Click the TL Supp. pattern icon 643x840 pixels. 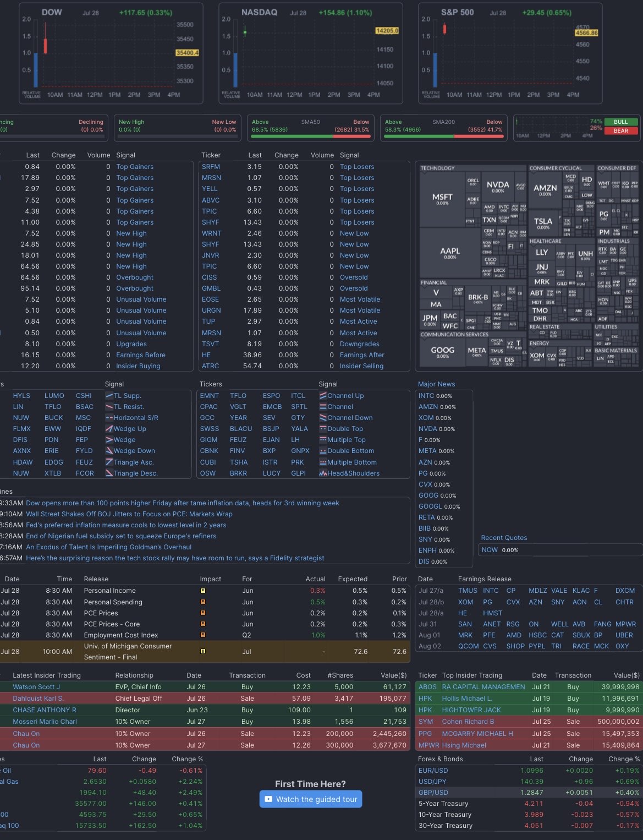point(109,396)
